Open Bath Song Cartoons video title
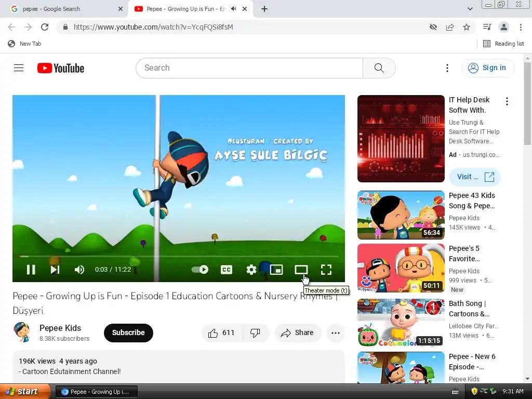532x399 pixels. [x=469, y=309]
